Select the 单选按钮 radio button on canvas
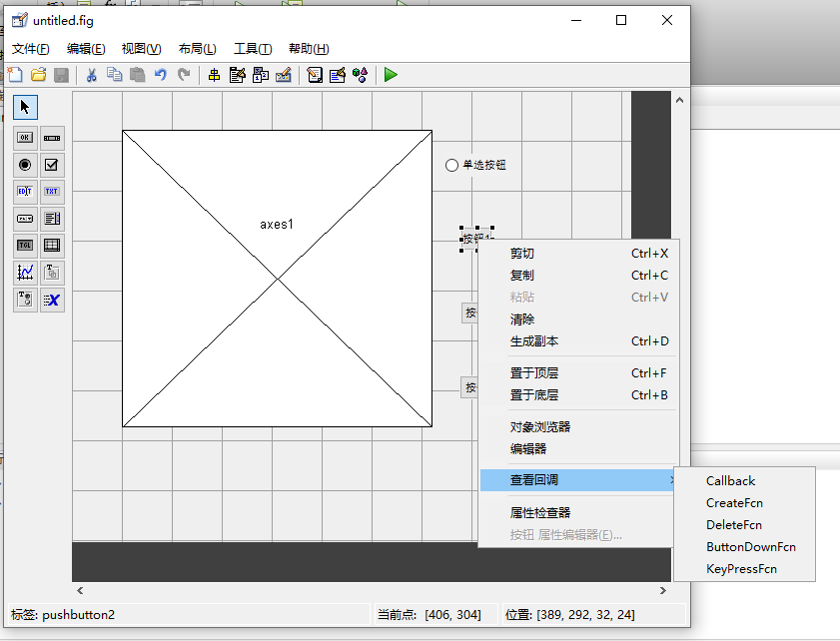 475,165
